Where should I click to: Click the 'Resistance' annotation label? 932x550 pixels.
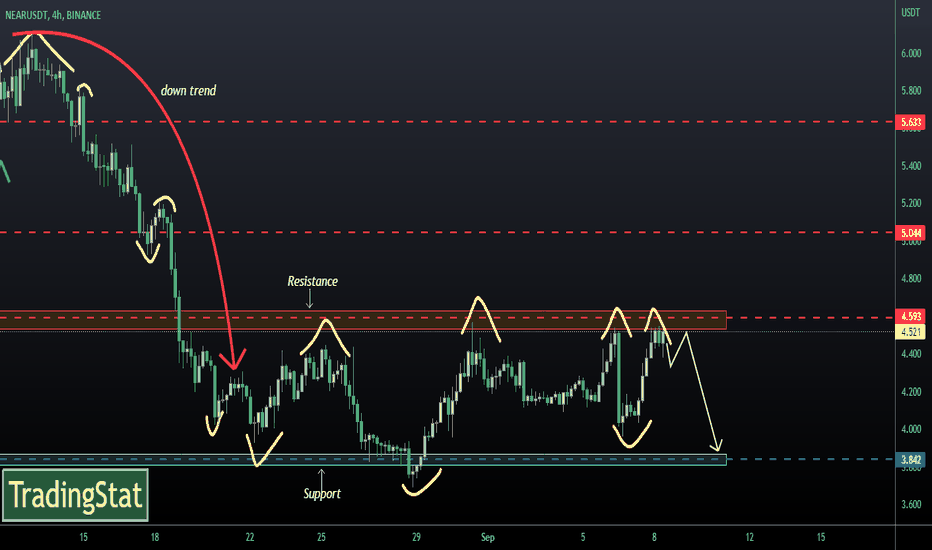(313, 281)
